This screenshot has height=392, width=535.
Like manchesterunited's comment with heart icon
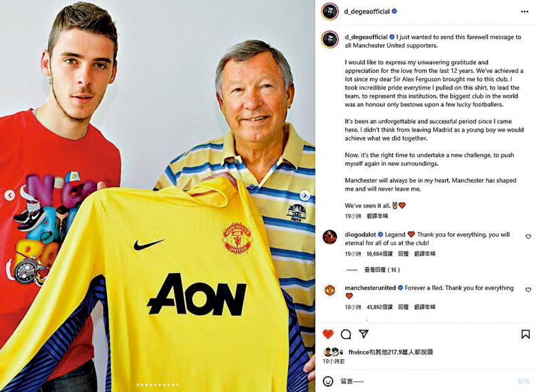coord(528,290)
